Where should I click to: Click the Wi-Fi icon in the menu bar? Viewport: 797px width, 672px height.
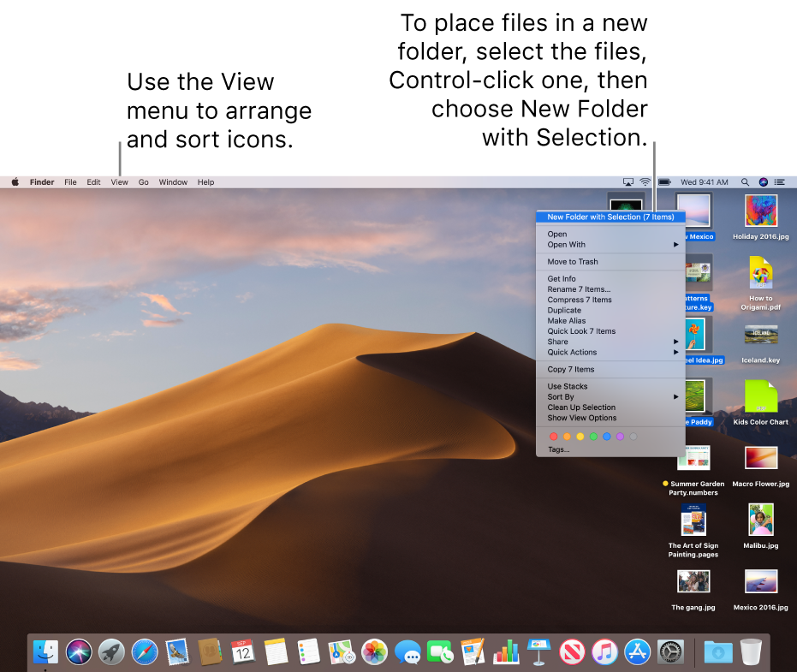[645, 181]
